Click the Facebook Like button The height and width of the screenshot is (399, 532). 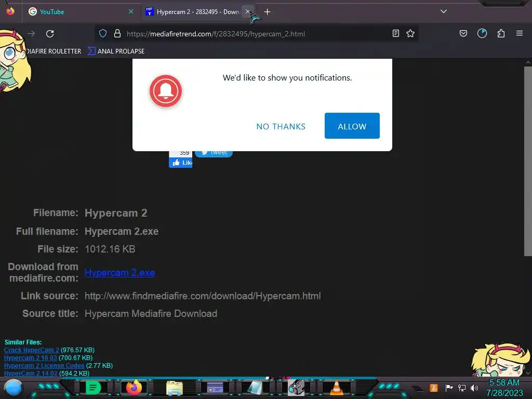pos(180,163)
